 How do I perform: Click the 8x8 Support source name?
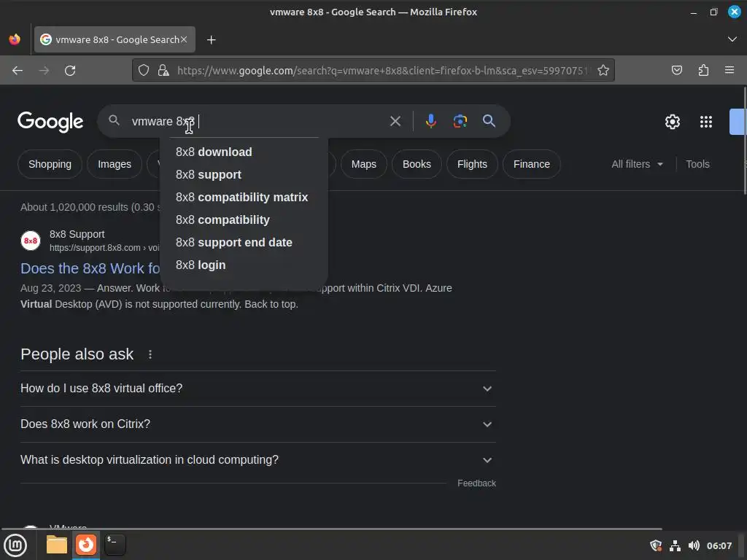[77, 234]
